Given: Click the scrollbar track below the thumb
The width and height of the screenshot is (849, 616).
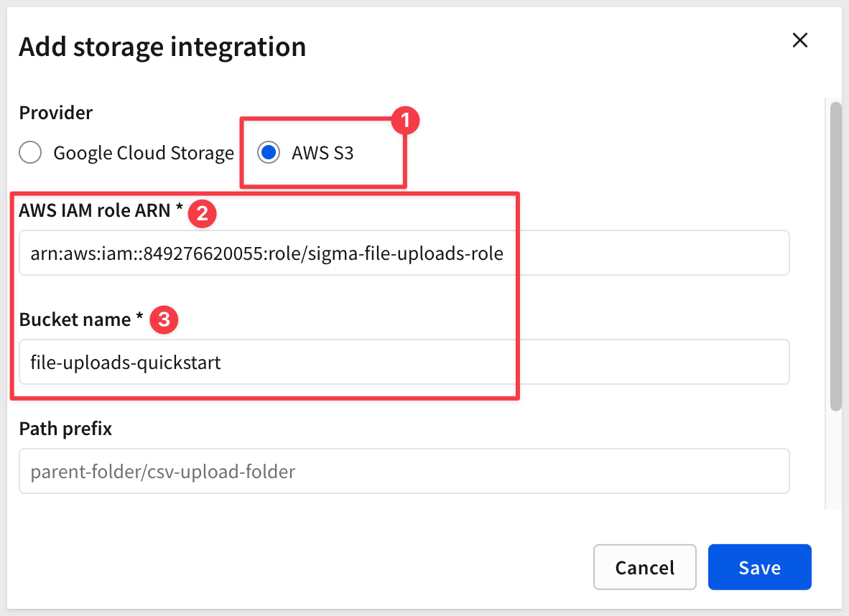Looking at the screenshot, I should [835, 459].
